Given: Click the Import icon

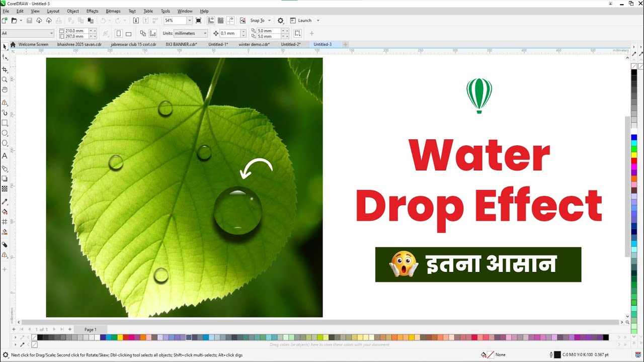Looking at the screenshot, I should [135, 21].
